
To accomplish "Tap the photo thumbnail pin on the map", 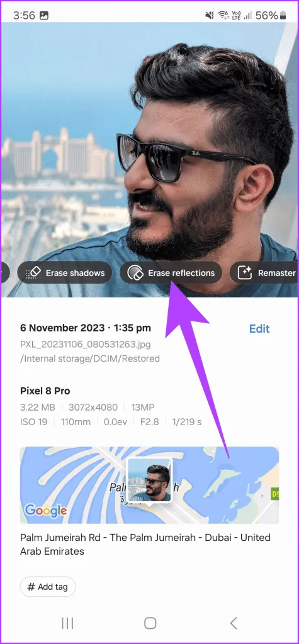I will click(150, 480).
